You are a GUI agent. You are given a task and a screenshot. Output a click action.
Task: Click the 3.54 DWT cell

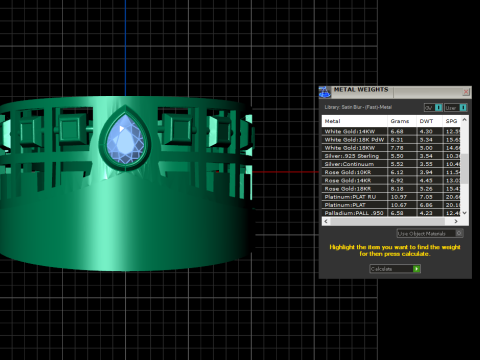[x=430, y=156]
